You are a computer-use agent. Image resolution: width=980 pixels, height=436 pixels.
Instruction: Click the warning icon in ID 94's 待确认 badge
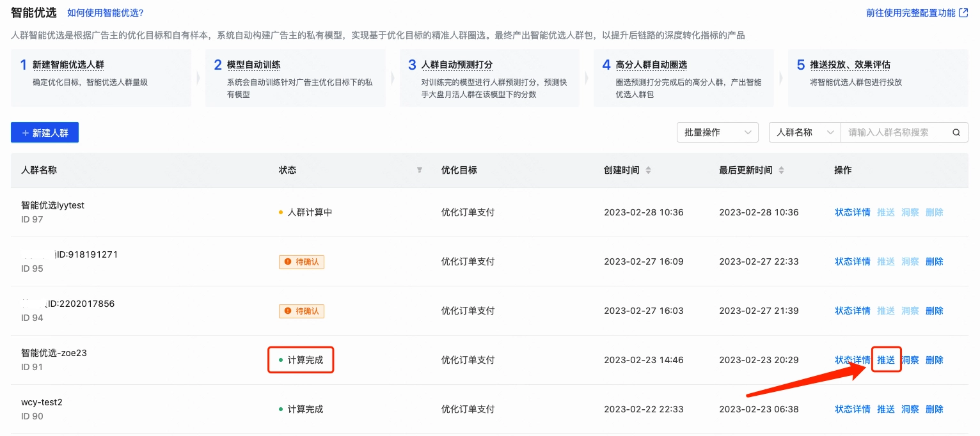coord(287,311)
